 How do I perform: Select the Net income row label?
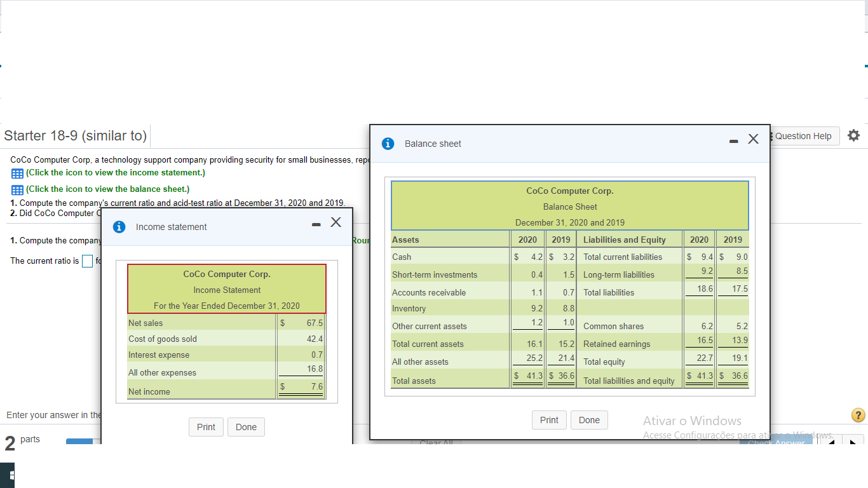coord(149,391)
